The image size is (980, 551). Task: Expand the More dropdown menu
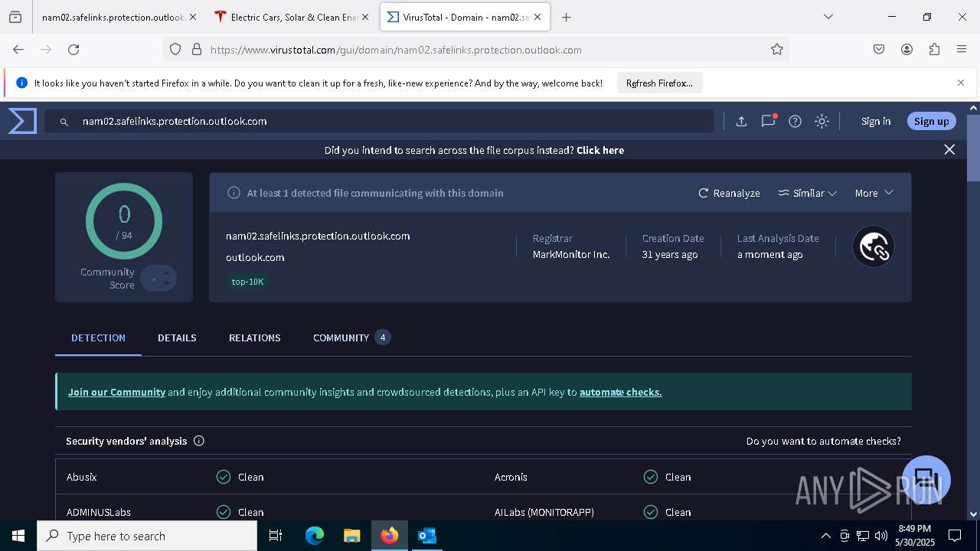[x=874, y=193]
